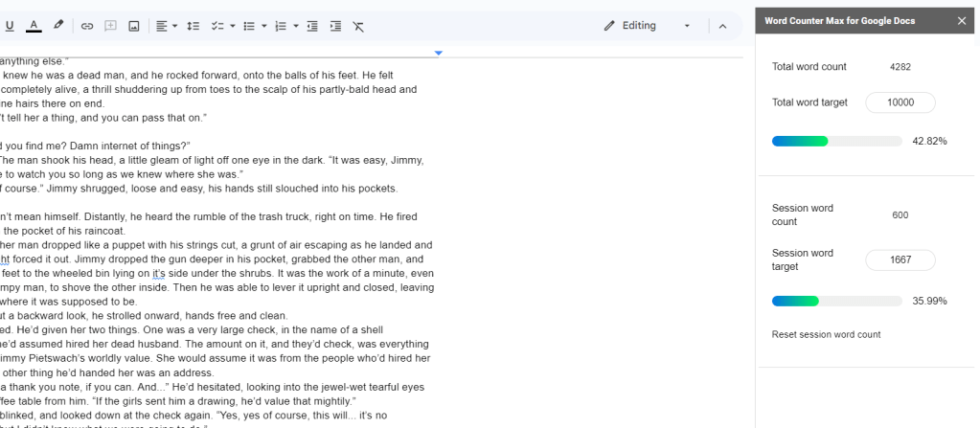
Task: Click the total word target field
Action: tap(900, 102)
